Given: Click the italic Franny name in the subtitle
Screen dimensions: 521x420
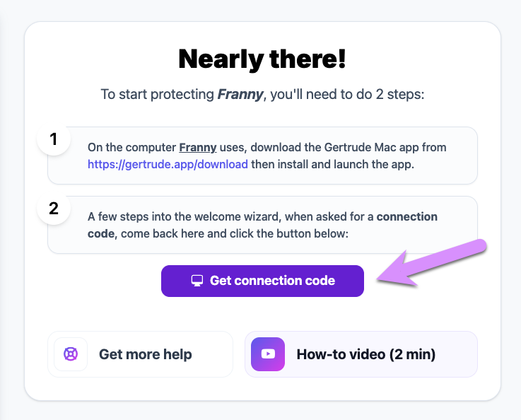Looking at the screenshot, I should tap(240, 94).
